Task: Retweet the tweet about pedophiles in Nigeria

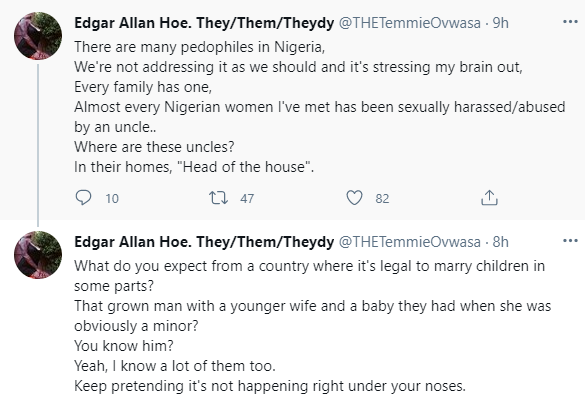Action: 218,198
